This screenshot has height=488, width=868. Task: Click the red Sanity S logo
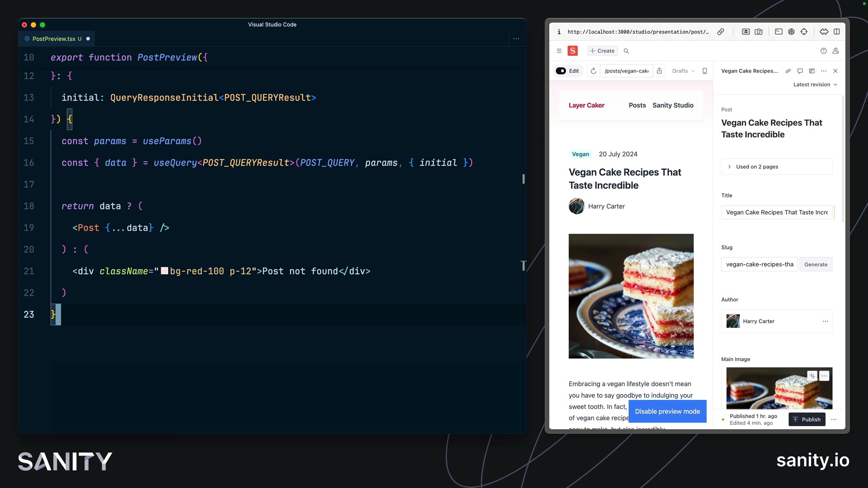573,51
